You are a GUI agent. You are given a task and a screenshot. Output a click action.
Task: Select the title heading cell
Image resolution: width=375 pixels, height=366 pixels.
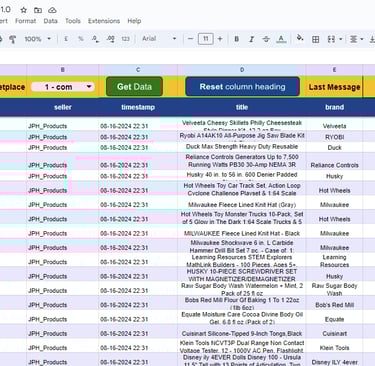(x=242, y=107)
